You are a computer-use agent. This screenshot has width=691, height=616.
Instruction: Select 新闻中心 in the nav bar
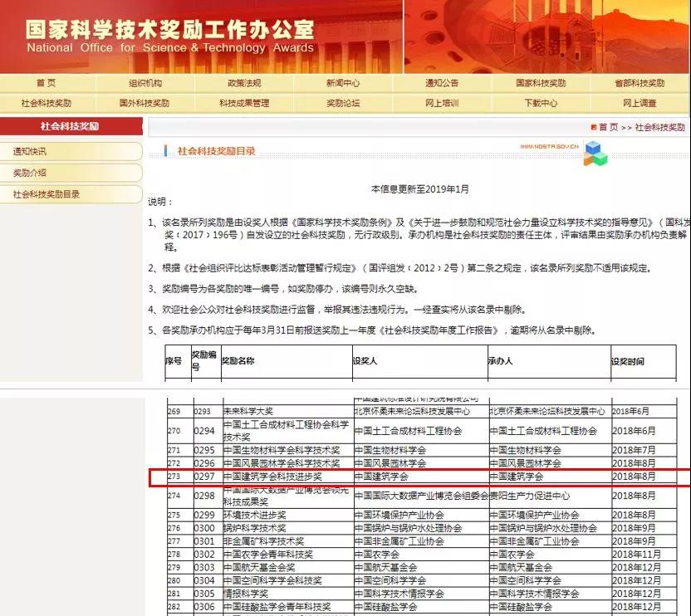(343, 83)
